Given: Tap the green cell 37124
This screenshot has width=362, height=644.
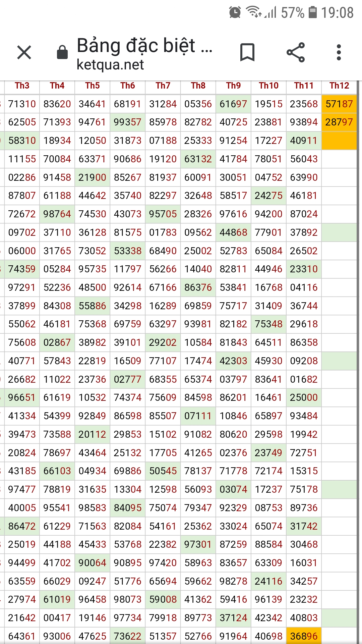Looking at the screenshot, I should [233, 618].
